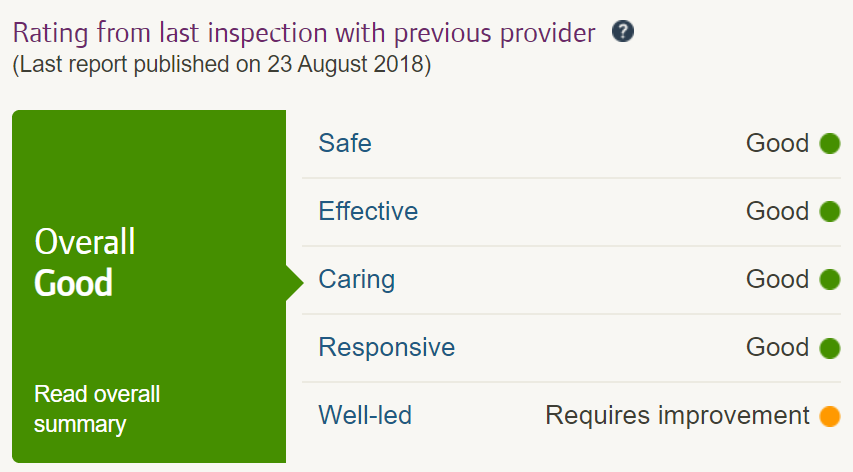Screen dimensions: 853x472
Task: Click the Good text in Responsive row
Action: pyautogui.click(x=777, y=348)
